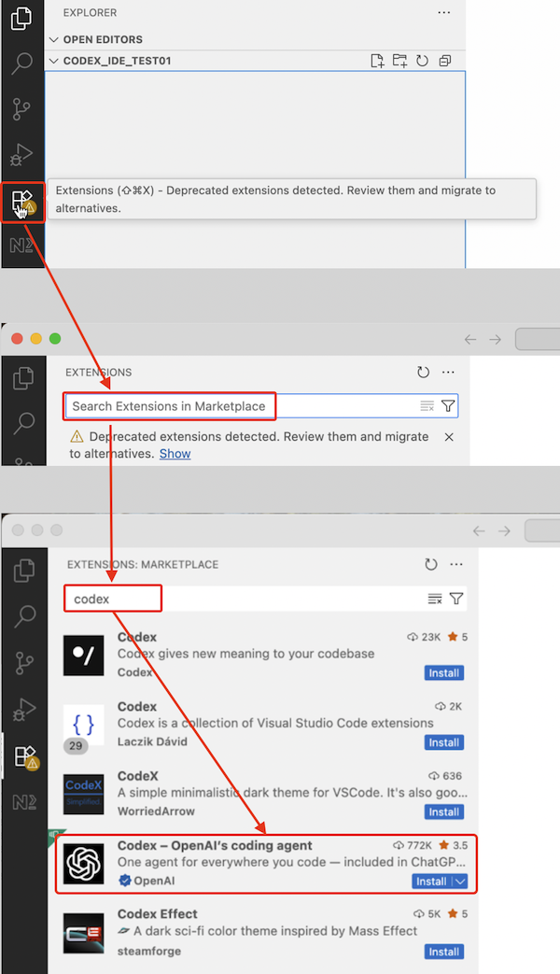
Task: Open EXTENSIONS: MARKETPLACE ellipsis menu
Action: (x=456, y=565)
